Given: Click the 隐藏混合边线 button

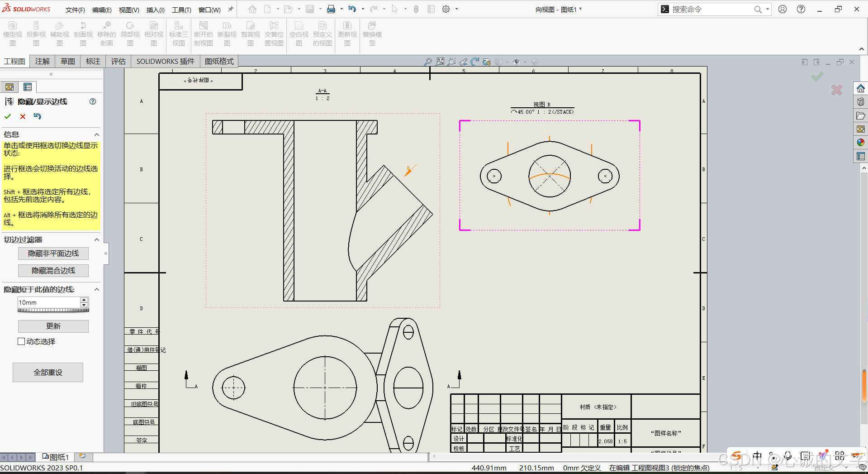Looking at the screenshot, I should click(53, 271).
